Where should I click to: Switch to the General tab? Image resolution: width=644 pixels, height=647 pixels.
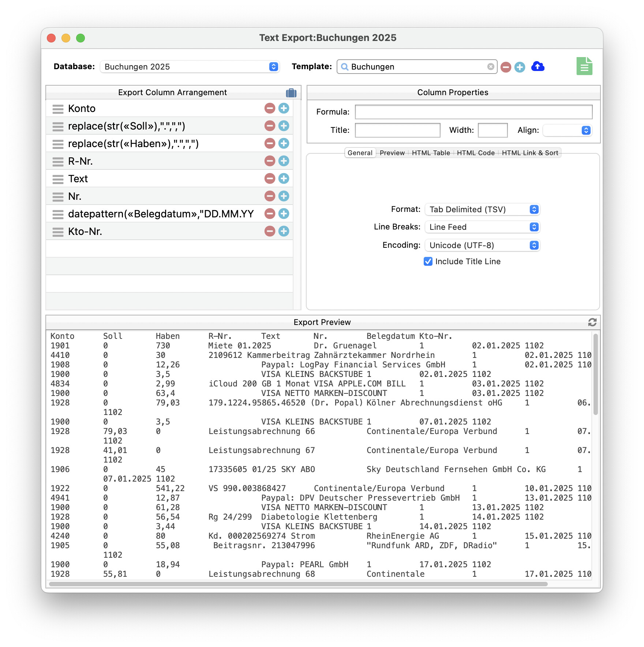click(x=360, y=153)
